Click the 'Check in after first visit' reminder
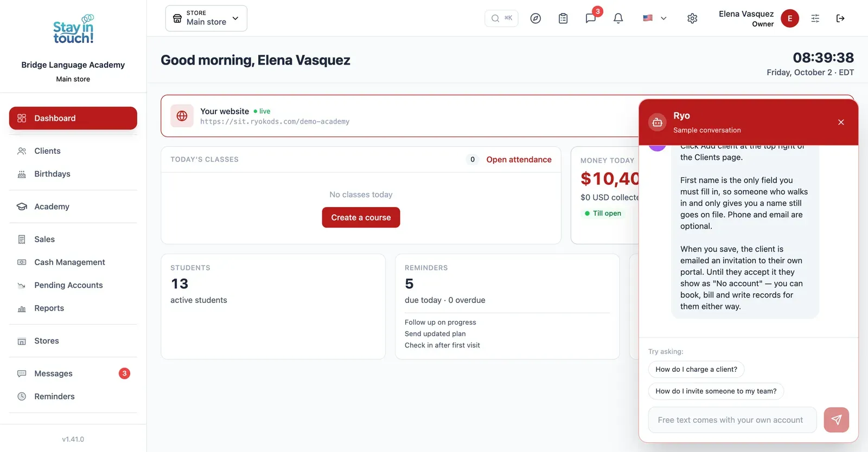Image resolution: width=868 pixels, height=452 pixels. (x=442, y=345)
